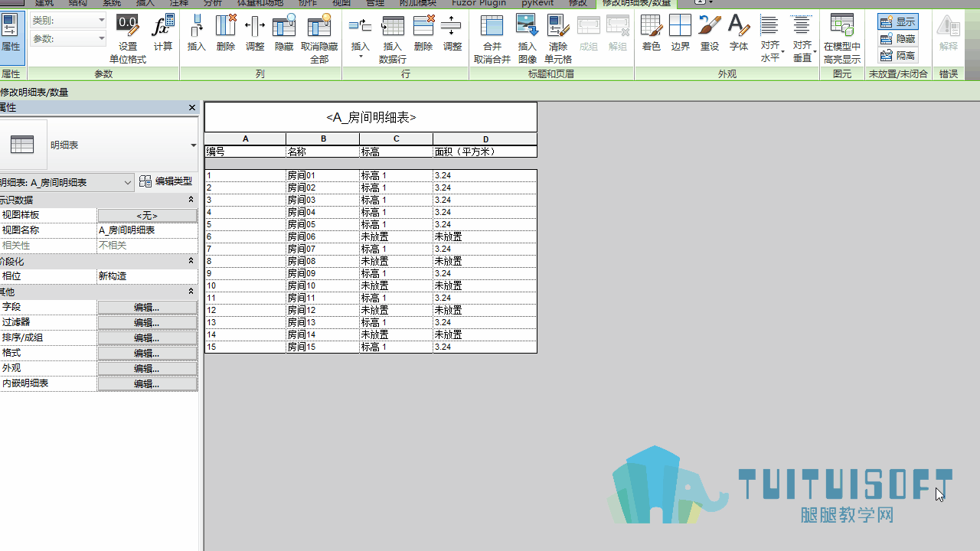Click 插入图像 to insert an image
980x551 pixels.
click(x=528, y=39)
